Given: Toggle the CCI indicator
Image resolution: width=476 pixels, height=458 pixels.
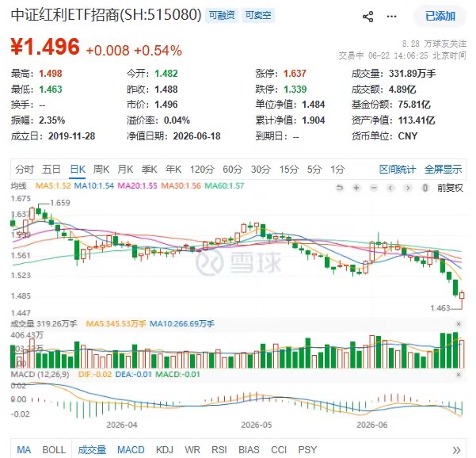Looking at the screenshot, I should coord(279,449).
